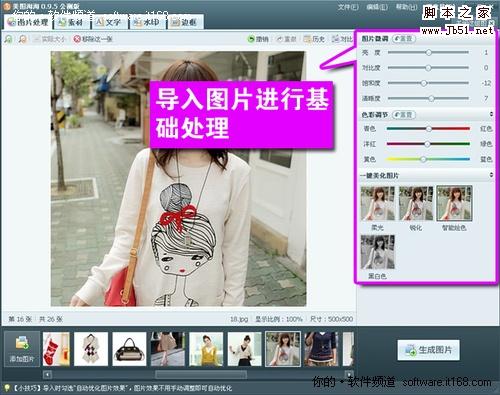Click the main photo in the canvas
Viewport: 500px width, 395px height.
[x=178, y=178]
